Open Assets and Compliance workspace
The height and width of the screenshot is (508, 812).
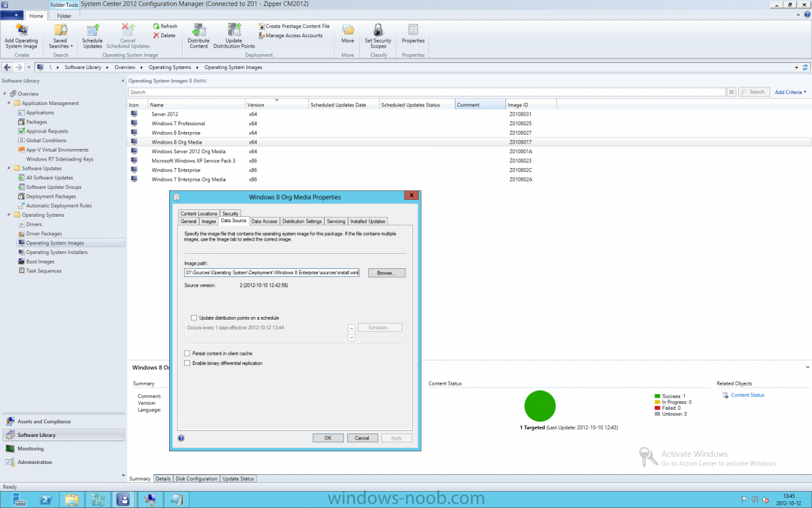(x=62, y=421)
